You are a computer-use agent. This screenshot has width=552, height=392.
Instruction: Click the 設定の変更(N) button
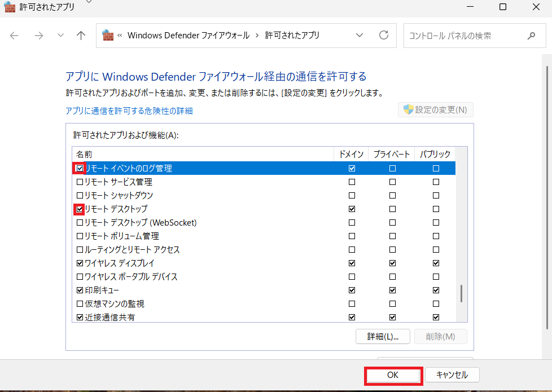(436, 110)
